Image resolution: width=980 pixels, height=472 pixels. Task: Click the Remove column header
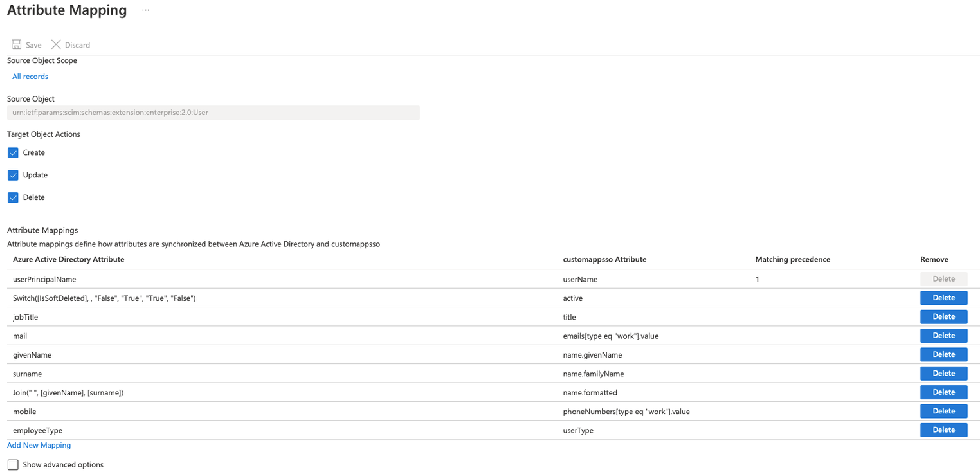pyautogui.click(x=934, y=259)
